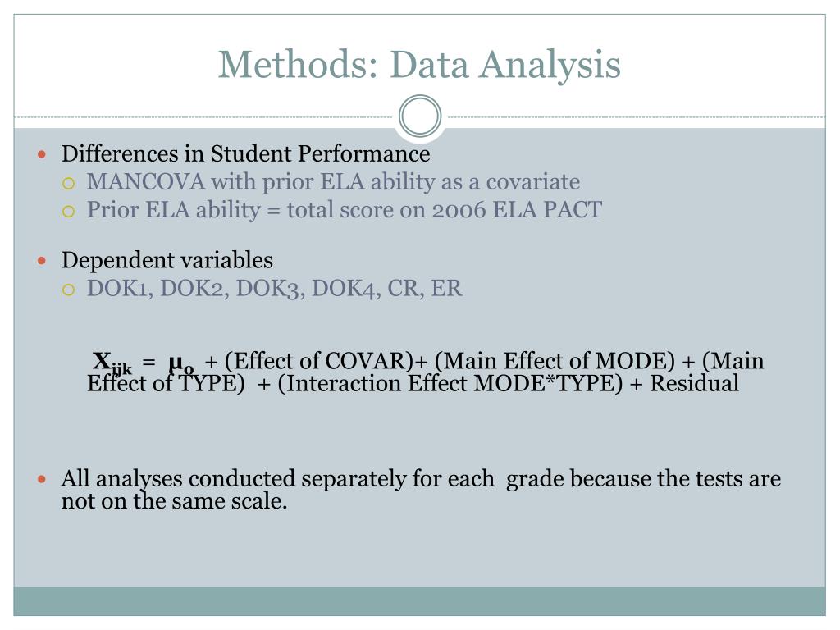Viewport: 840px width, 630px height.
Task: Click the hollow bullet beside Prior ELA ability
Action: (69, 211)
